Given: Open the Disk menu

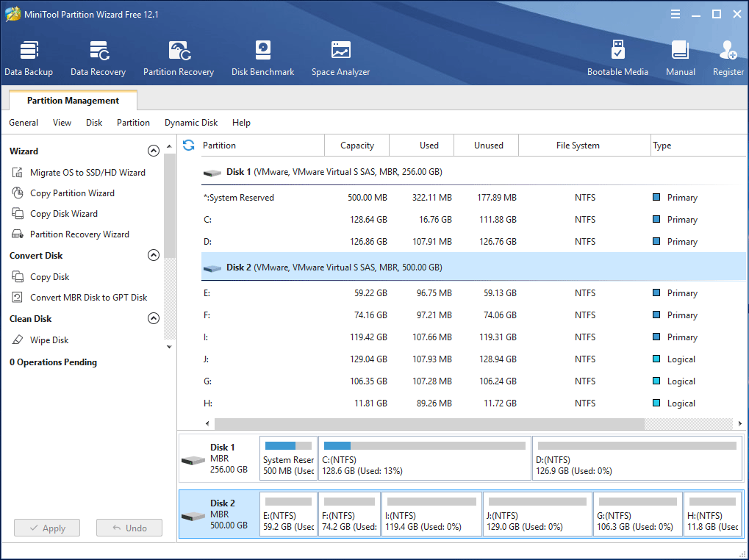Looking at the screenshot, I should pyautogui.click(x=93, y=123).
